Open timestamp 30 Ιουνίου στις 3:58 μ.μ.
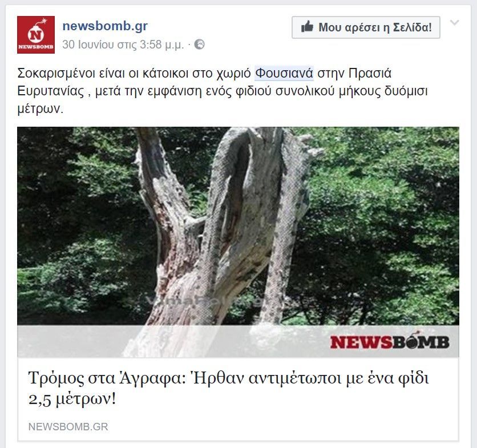Image resolution: width=477 pixels, height=448 pixels. coord(123,45)
